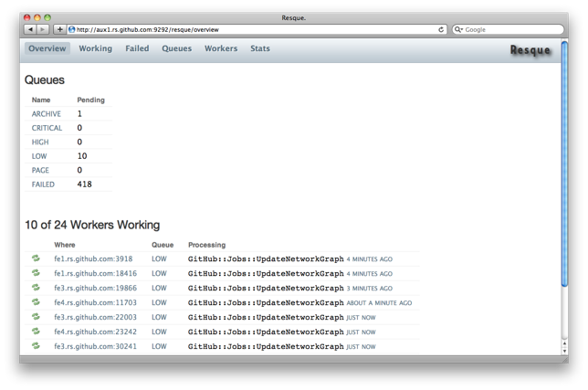588x390 pixels.
Task: Switch to the Queues tab
Action: point(176,48)
